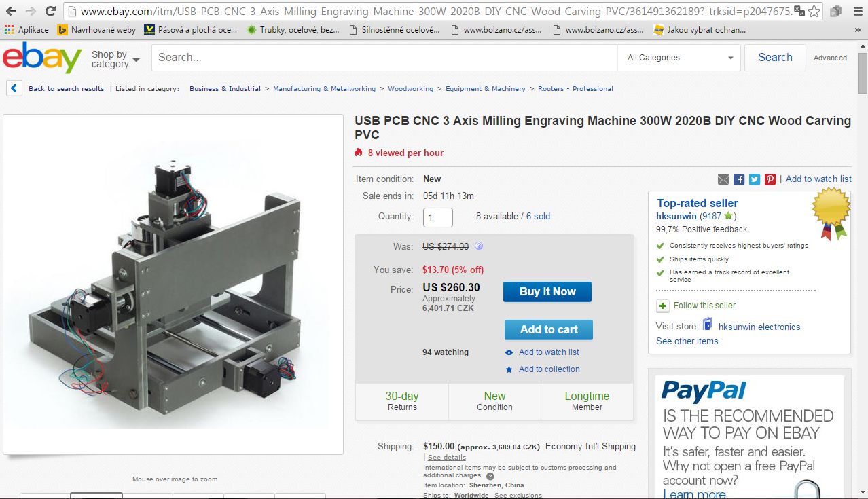Click the CNC machine product image
868x499 pixels.
point(173,284)
